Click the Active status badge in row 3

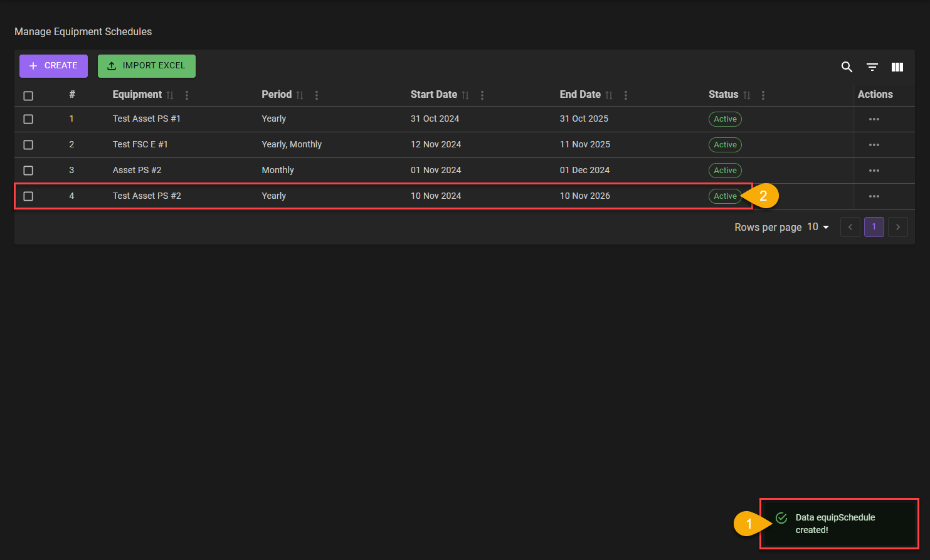tap(725, 171)
